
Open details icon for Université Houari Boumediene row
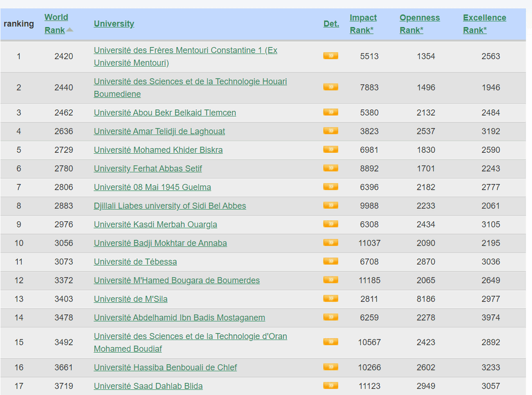pyautogui.click(x=330, y=87)
